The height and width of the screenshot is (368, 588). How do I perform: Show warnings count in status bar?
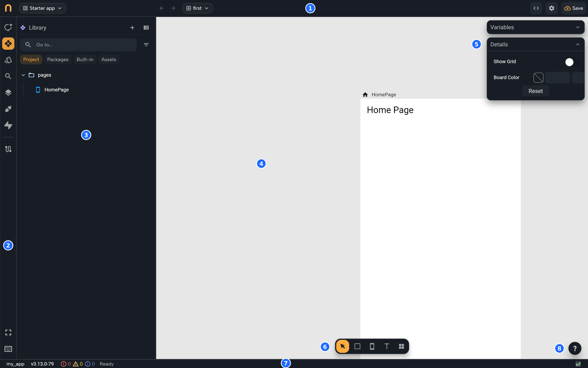(x=78, y=364)
